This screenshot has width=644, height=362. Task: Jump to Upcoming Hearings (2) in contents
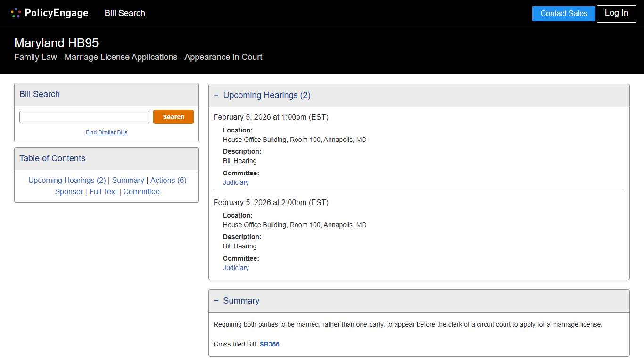point(67,180)
